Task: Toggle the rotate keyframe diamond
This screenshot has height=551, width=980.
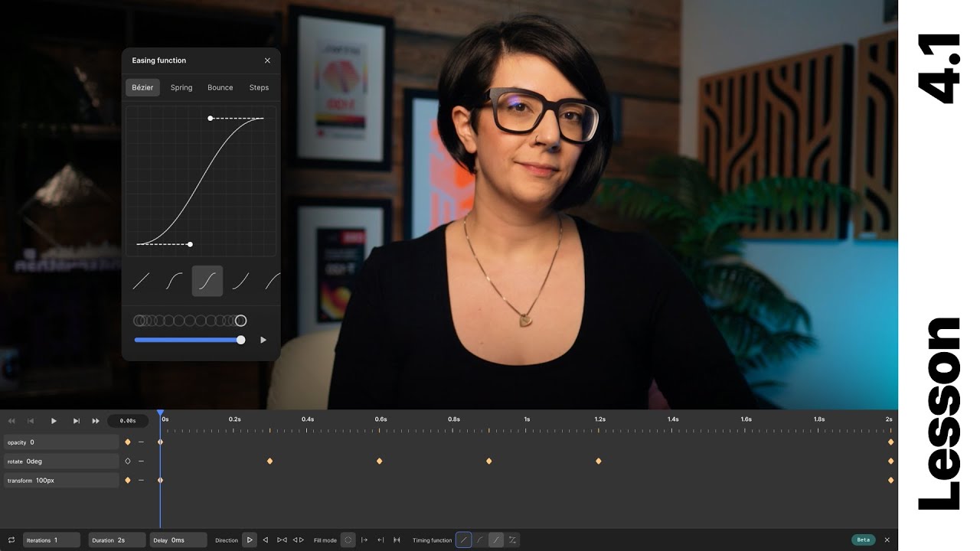Action: (128, 461)
